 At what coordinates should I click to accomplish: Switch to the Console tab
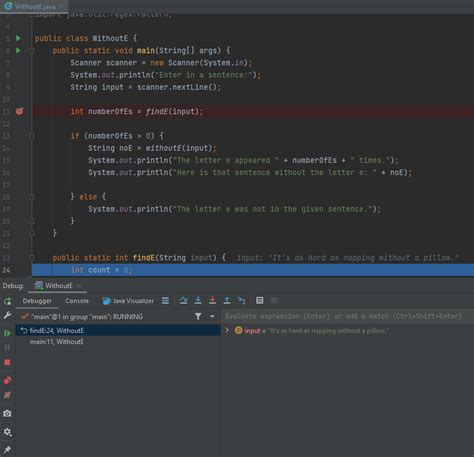point(77,301)
